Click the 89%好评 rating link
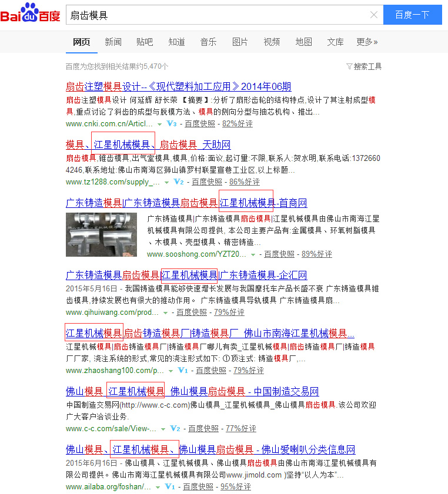The height and width of the screenshot is (494, 448). click(317, 254)
